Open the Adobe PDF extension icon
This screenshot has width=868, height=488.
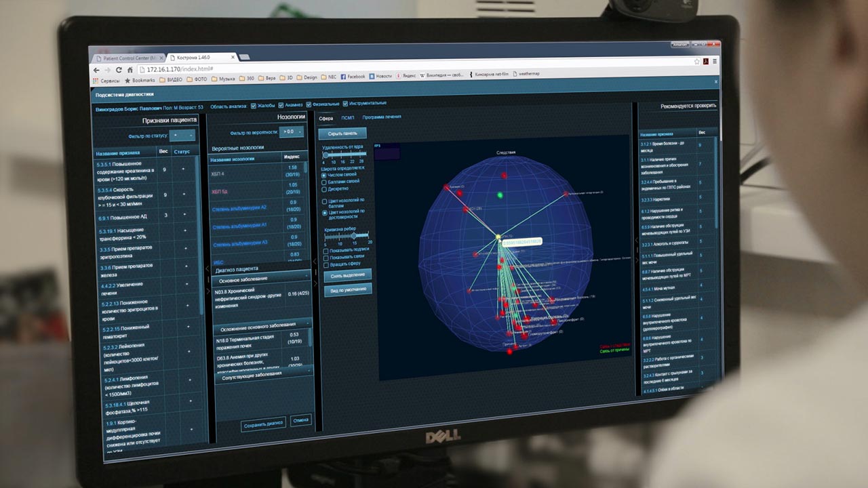point(706,62)
